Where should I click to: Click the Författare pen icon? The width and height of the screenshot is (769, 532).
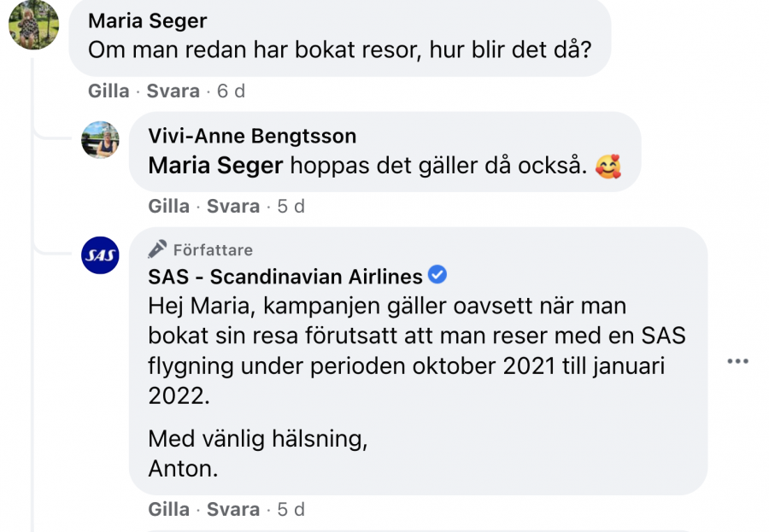157,249
